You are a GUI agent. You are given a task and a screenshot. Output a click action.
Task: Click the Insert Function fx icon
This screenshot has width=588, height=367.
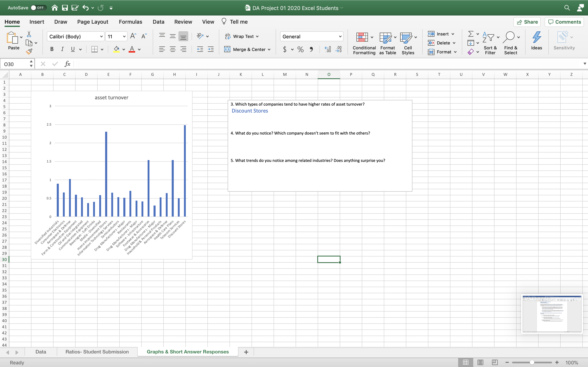pyautogui.click(x=67, y=64)
